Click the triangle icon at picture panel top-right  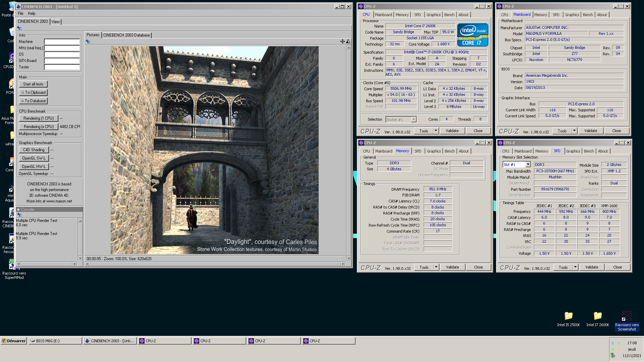[x=348, y=42]
